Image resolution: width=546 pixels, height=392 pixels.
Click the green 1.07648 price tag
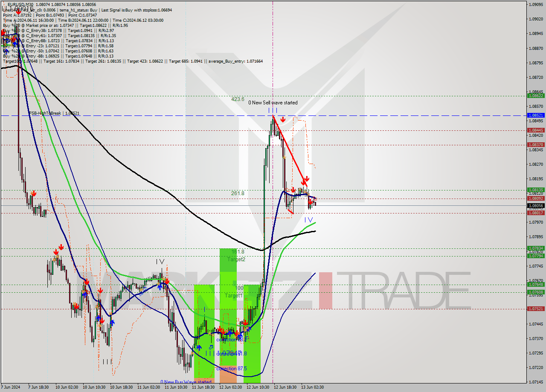click(536, 284)
